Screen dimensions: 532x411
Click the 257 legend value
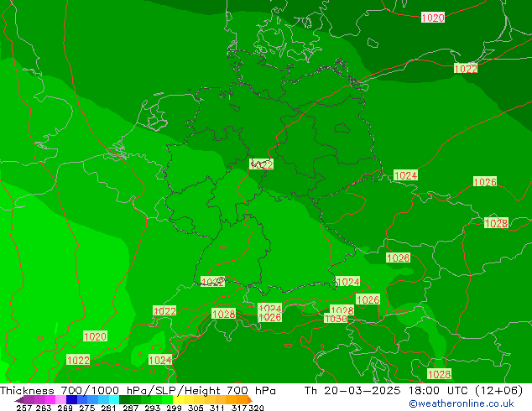pos(24,408)
